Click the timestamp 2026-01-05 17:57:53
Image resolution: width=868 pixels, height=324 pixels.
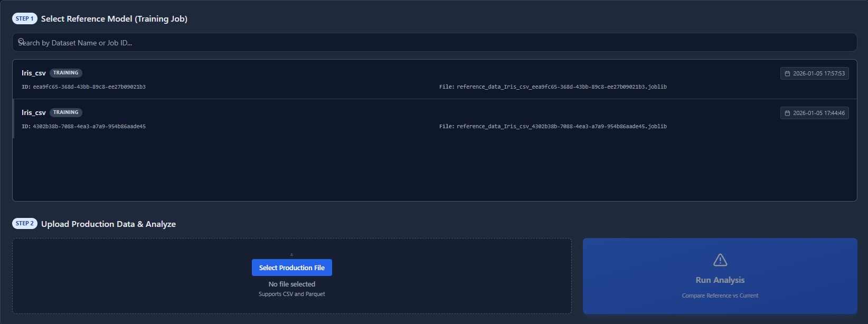point(818,73)
